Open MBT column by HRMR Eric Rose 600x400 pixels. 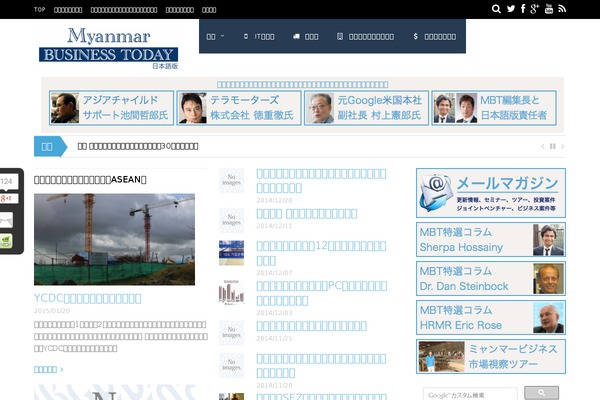491,318
